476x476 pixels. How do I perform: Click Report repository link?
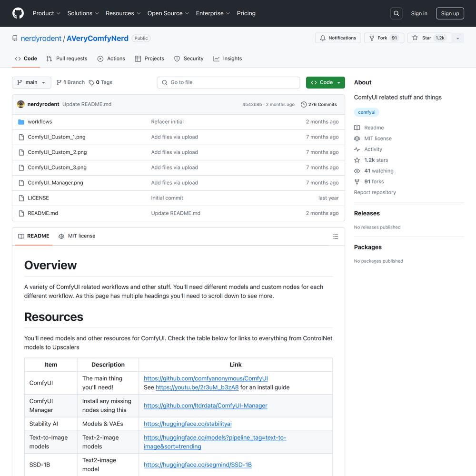pyautogui.click(x=375, y=192)
